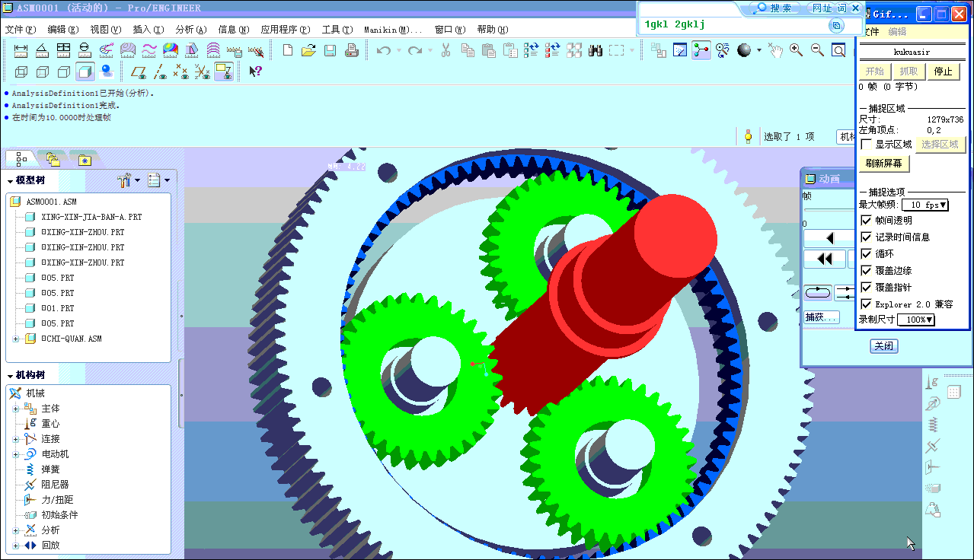Uncheck the 帧间透明 checkbox

point(866,220)
